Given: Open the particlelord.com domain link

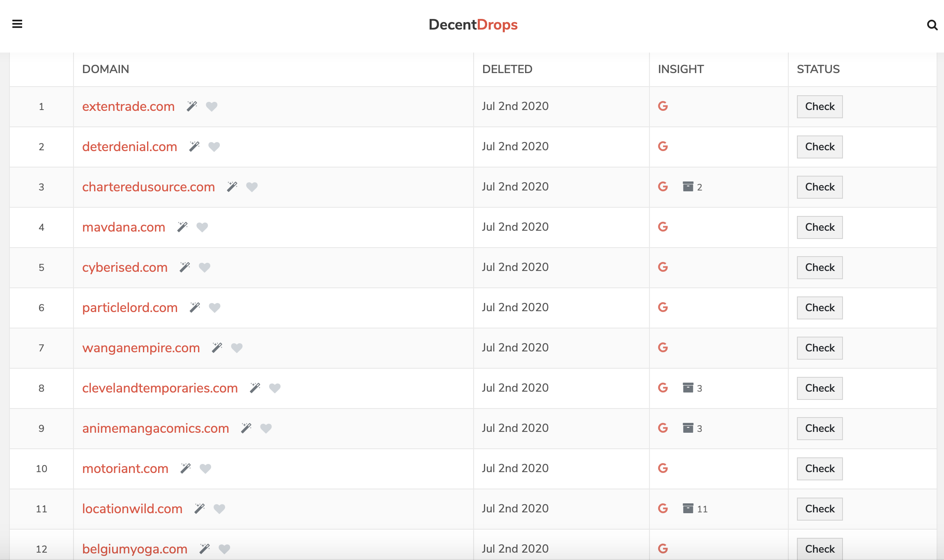Looking at the screenshot, I should pos(130,308).
